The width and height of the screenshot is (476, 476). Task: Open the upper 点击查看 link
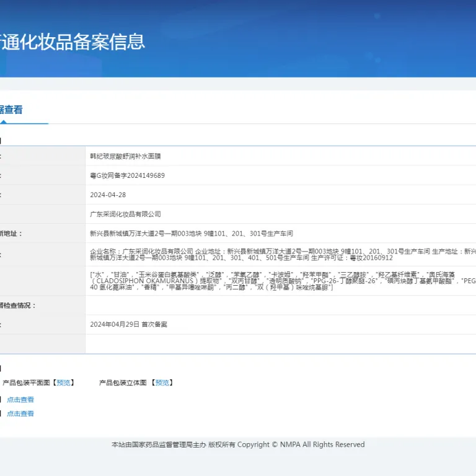(x=20, y=400)
